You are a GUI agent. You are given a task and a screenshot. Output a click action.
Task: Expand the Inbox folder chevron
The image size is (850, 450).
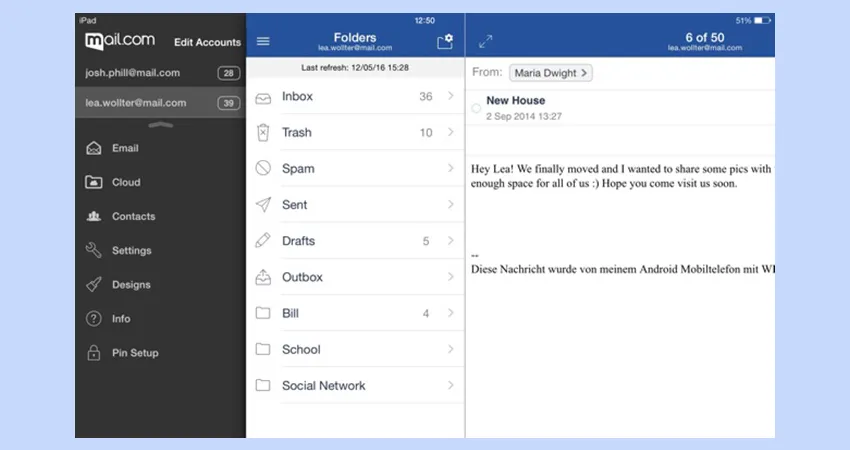click(451, 97)
